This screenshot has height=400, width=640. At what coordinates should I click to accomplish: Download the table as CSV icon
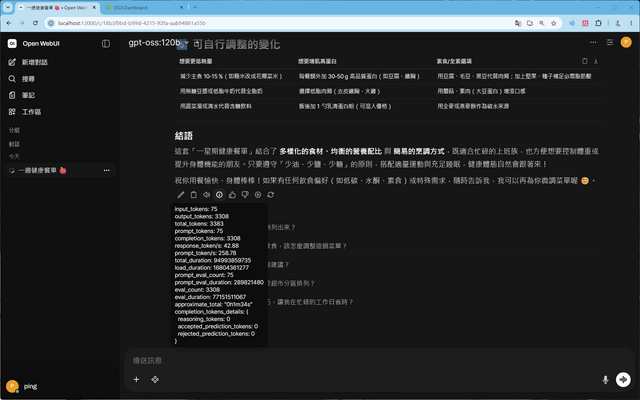[596, 61]
